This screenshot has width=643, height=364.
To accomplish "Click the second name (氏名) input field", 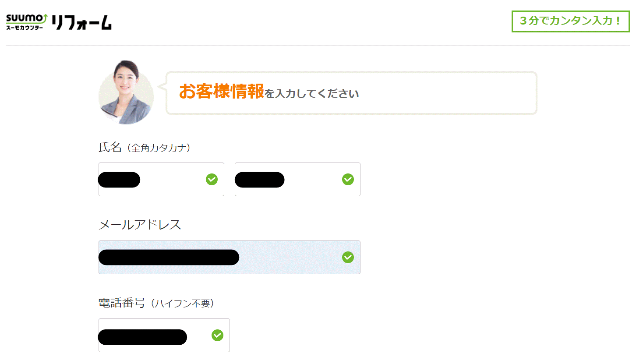I will point(297,179).
